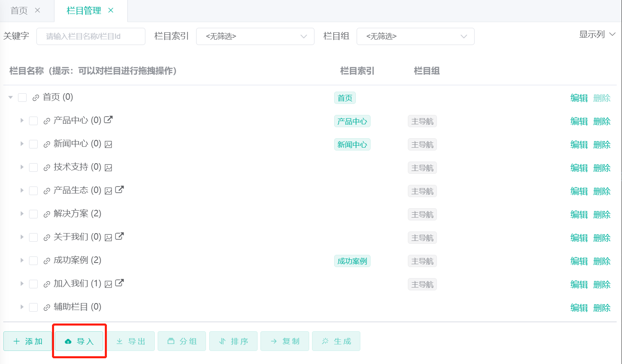This screenshot has width=622, height=364.
Task: Open the 栏目索引 filter dropdown
Action: coord(255,36)
